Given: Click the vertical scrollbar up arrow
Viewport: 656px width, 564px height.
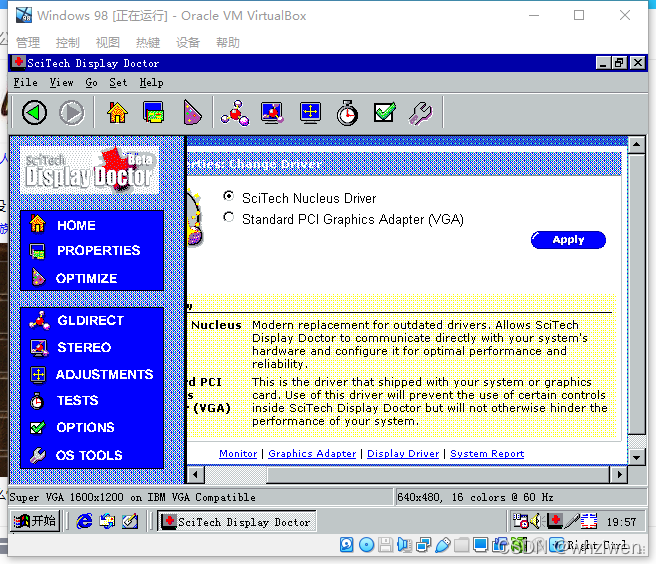Looking at the screenshot, I should pyautogui.click(x=636, y=145).
